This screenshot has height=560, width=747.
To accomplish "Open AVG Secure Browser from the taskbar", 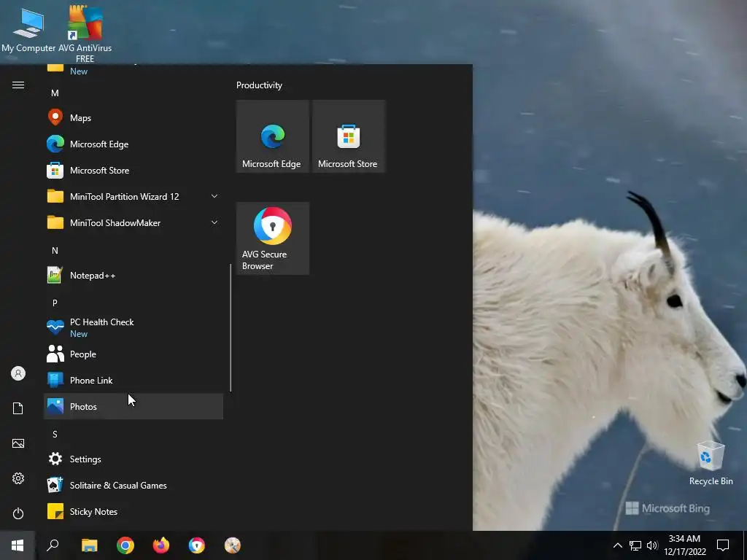I will tap(197, 545).
